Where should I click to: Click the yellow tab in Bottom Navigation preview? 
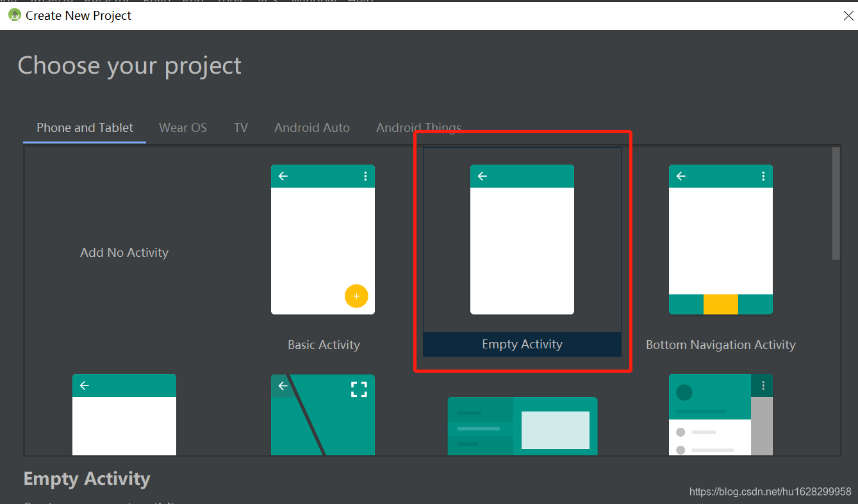(721, 304)
